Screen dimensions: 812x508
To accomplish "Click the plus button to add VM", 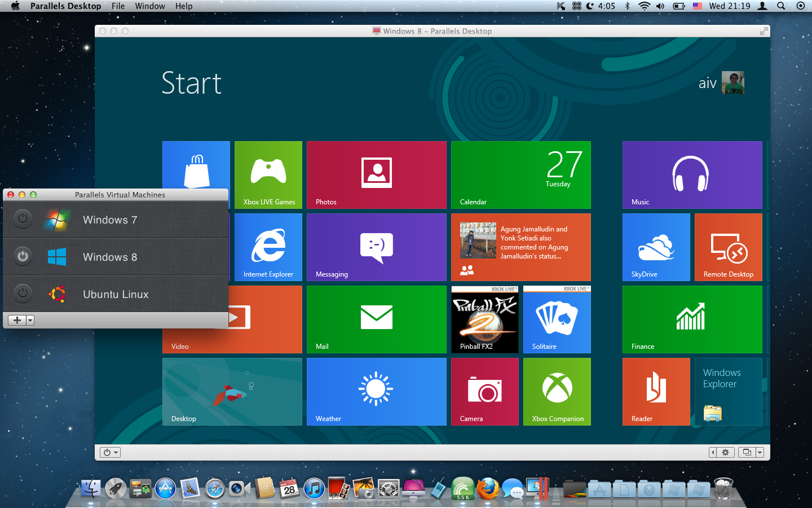I will (x=17, y=320).
